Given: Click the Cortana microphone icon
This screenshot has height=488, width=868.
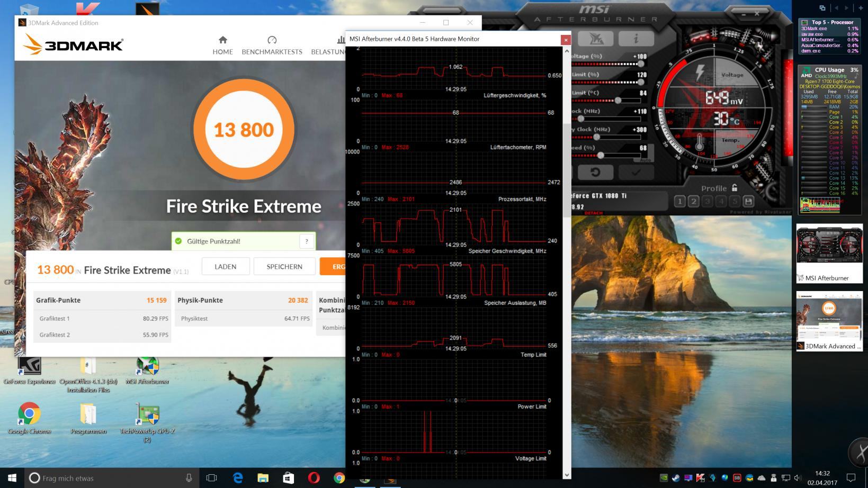Looking at the screenshot, I should click(x=189, y=478).
